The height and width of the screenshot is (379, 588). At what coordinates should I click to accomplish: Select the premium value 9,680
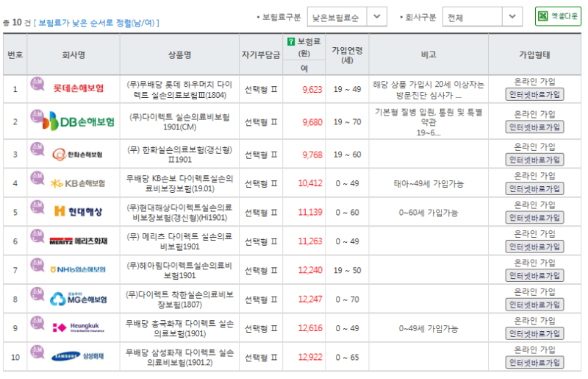(312, 122)
